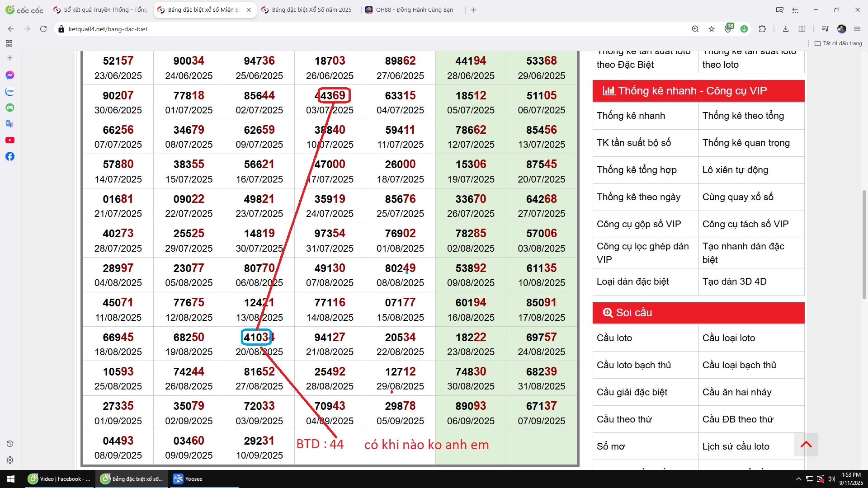Viewport: 868px width, 488px height.
Task: Click the page vertical scrollbar
Action: (864, 244)
